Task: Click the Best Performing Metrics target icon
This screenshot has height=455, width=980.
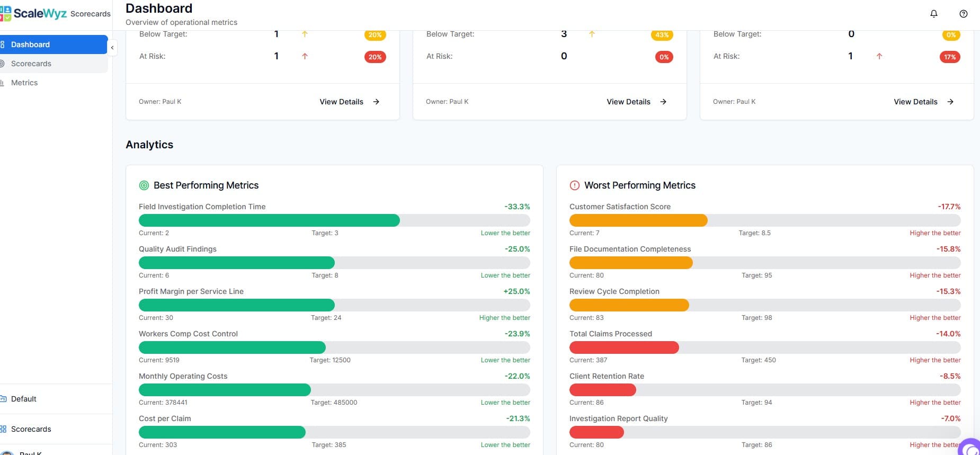Action: (x=144, y=185)
